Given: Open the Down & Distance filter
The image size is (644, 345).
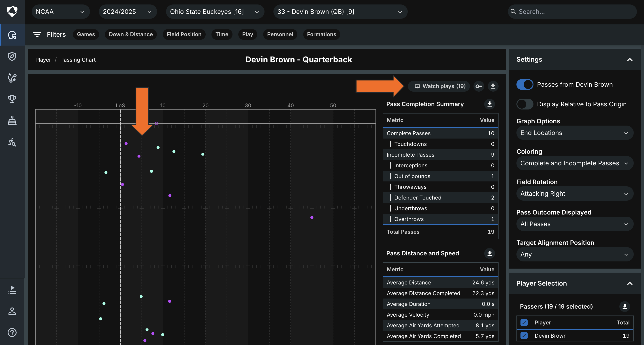Looking at the screenshot, I should click(131, 34).
